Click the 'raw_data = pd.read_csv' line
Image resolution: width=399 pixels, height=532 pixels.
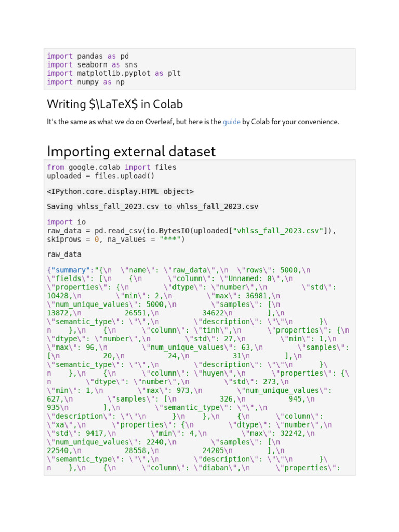pyautogui.click(x=191, y=231)
